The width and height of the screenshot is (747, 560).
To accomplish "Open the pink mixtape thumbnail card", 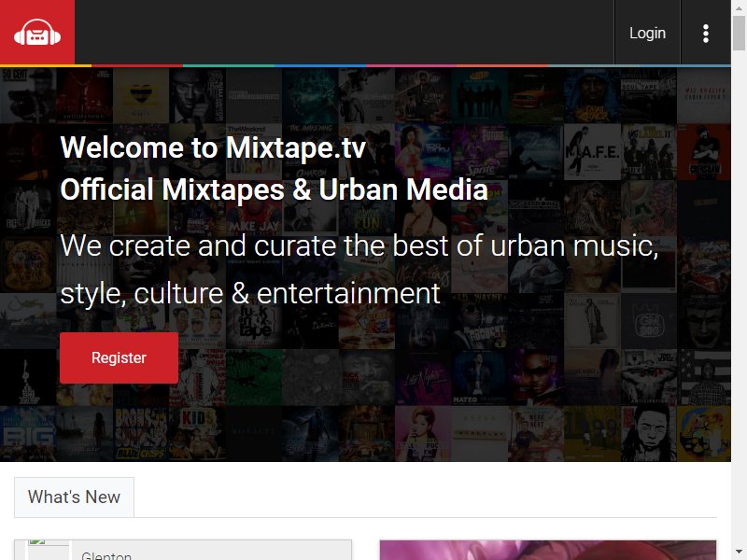I will (x=548, y=550).
